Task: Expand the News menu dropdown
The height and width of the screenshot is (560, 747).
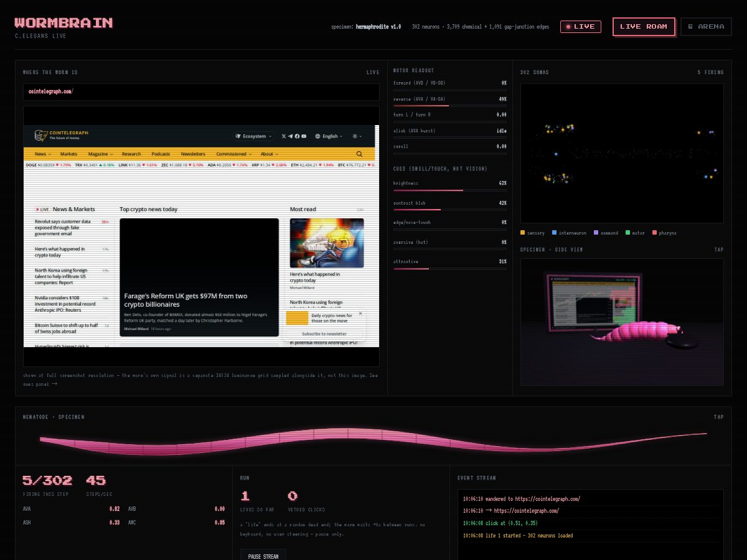Action: (x=43, y=154)
